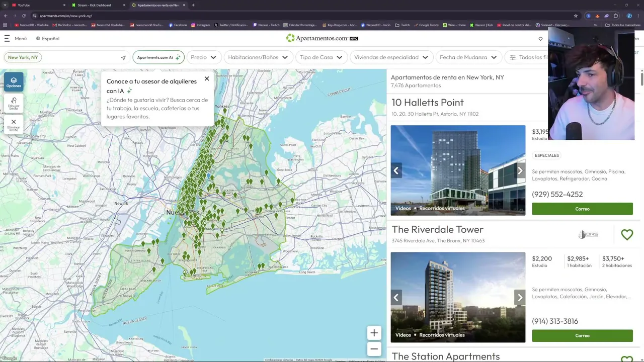Viewport: 644px width, 362px height.
Task: Show next photo of The Riverdale Tower
Action: point(520,297)
